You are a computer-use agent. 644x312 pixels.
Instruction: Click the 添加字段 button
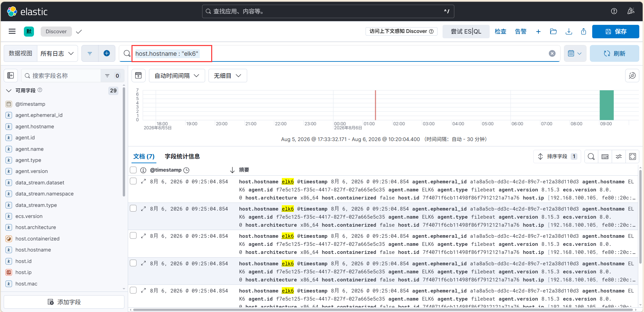[64, 302]
